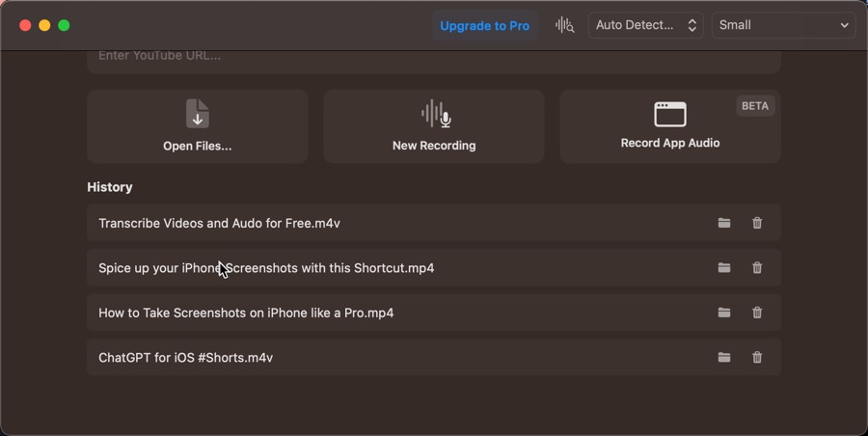Click the waveform search icon in toolbar
This screenshot has height=436, width=868.
pos(564,25)
